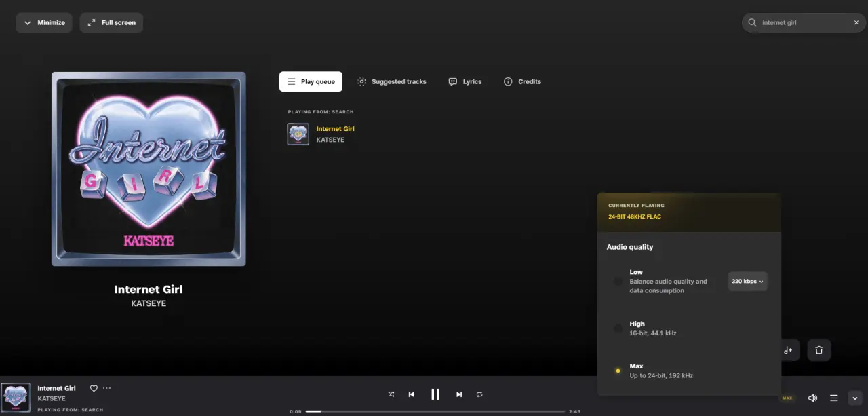Open the Lyrics tab
This screenshot has width=868, height=416.
click(465, 81)
